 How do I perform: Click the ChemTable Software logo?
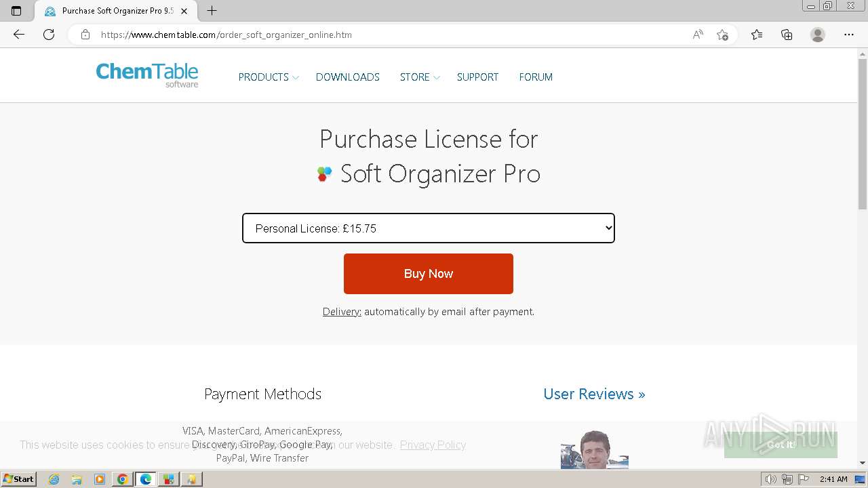pyautogui.click(x=147, y=75)
